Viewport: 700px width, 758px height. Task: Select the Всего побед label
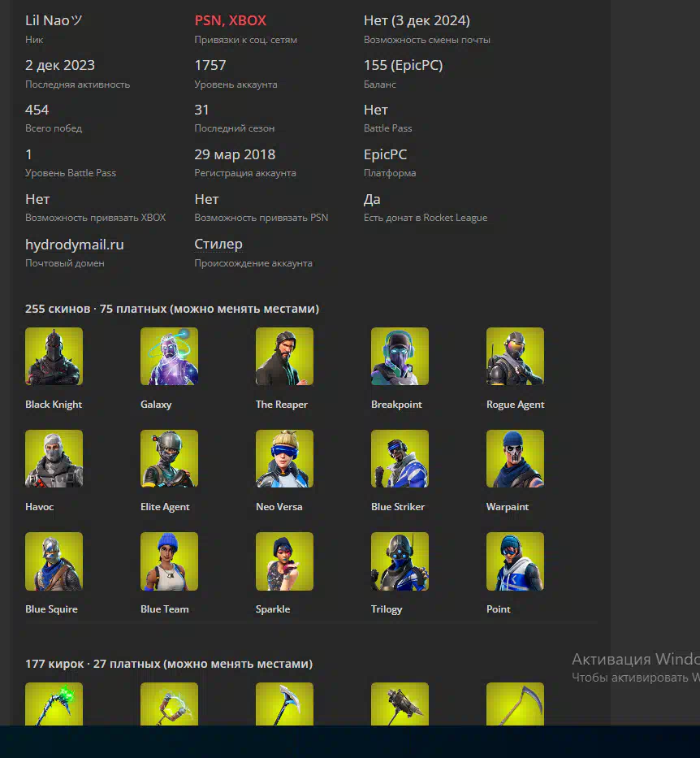coord(54,128)
